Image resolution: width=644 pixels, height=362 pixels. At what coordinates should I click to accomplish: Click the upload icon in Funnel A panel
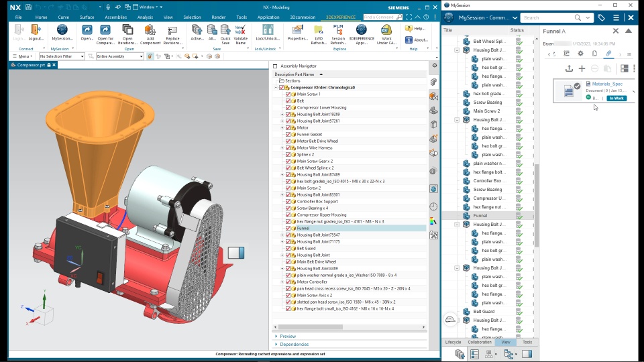(569, 68)
